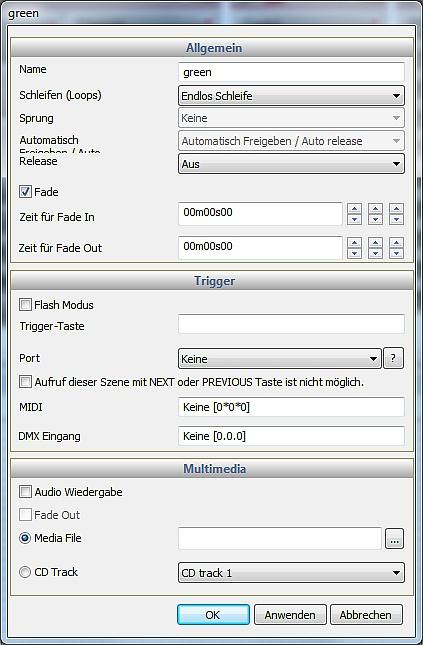Image resolution: width=423 pixels, height=645 pixels.
Task: Browse for a Media File with ellipsis button
Action: click(x=394, y=539)
